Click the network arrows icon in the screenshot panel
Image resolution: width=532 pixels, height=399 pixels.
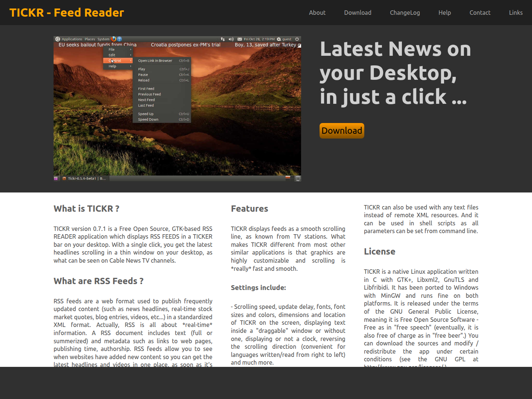(222, 39)
